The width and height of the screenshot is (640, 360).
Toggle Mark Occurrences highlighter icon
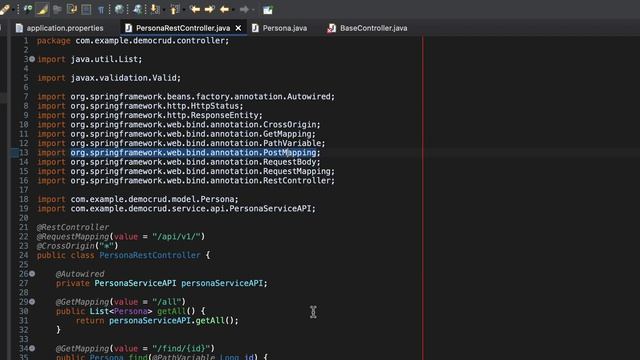coord(42,9)
